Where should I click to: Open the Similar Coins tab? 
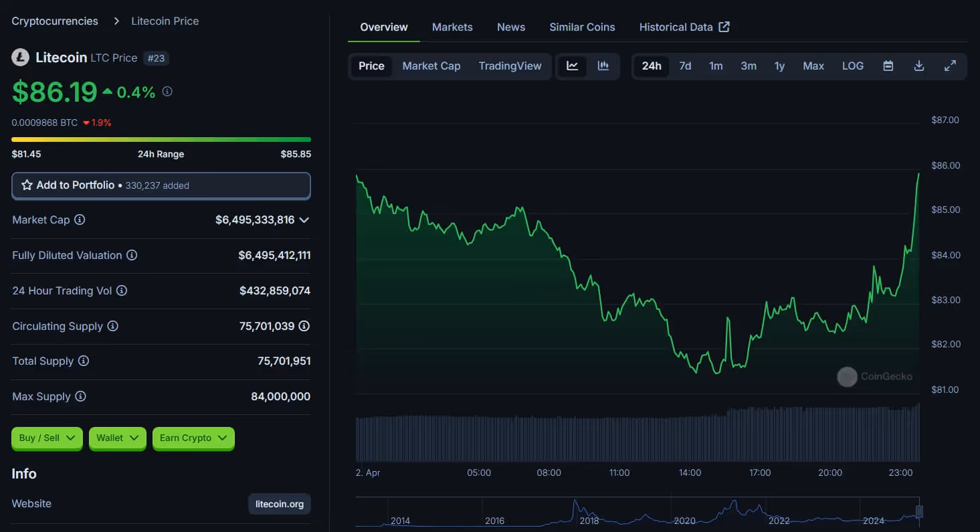(582, 27)
